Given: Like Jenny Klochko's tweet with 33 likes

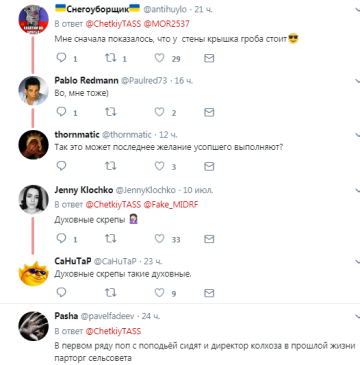Looking at the screenshot, I should [x=160, y=238].
